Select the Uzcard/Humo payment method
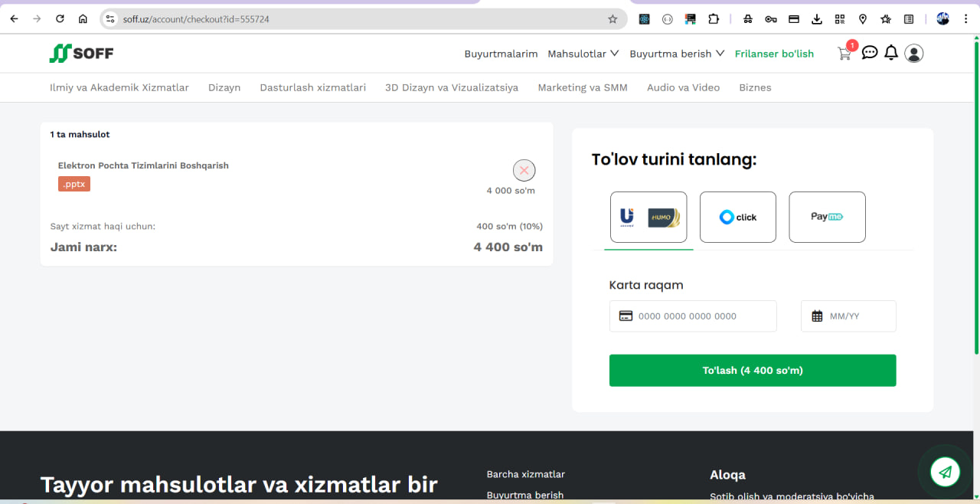 [x=648, y=217]
